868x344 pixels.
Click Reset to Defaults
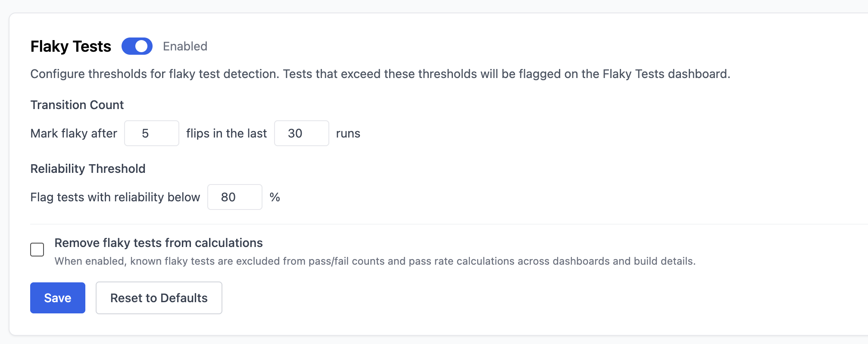pyautogui.click(x=159, y=298)
